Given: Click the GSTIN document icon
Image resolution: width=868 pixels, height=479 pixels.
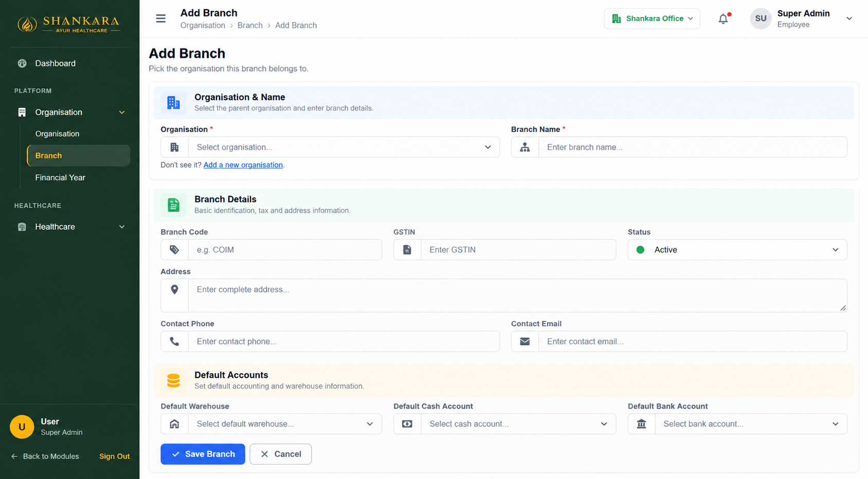Looking at the screenshot, I should tap(407, 250).
